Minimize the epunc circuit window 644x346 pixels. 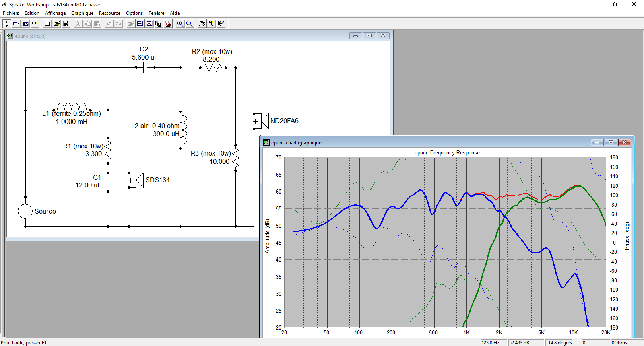(355, 36)
